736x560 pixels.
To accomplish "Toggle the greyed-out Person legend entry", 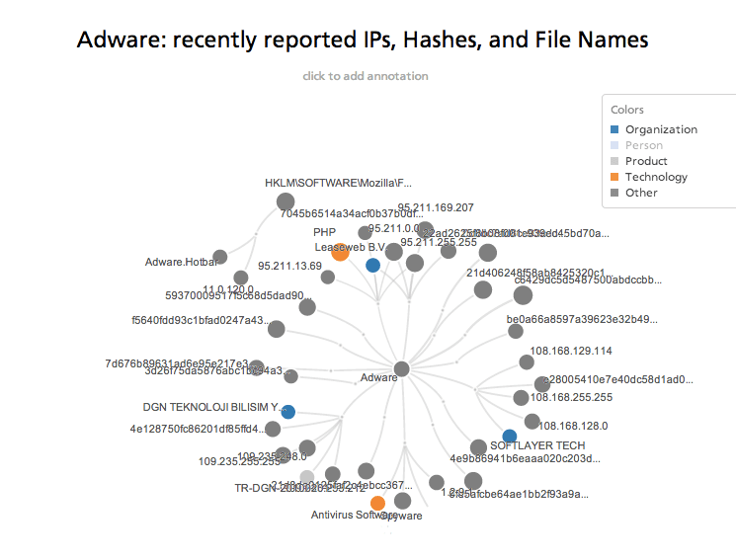I will coord(643,145).
